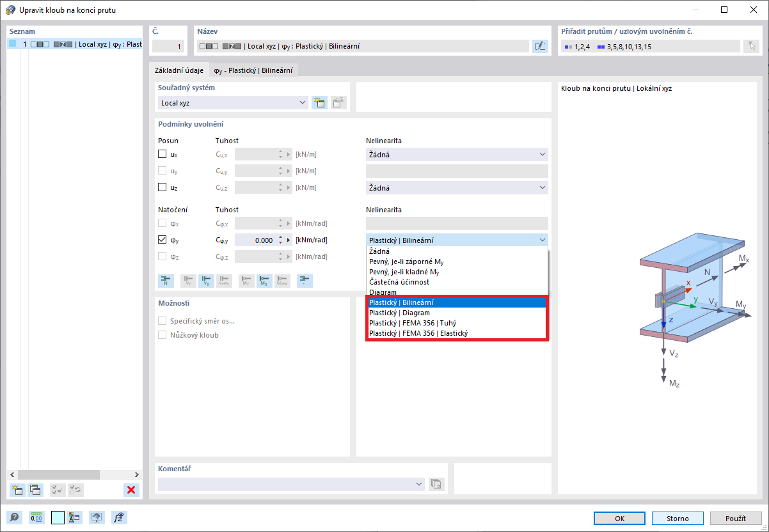Click the assigned members field 1,2,4

(x=651, y=46)
